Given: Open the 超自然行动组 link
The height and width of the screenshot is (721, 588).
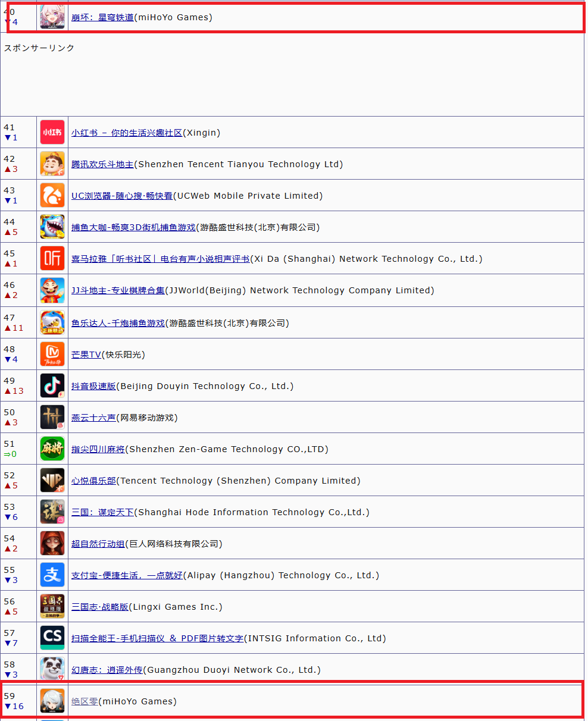Looking at the screenshot, I should [98, 544].
